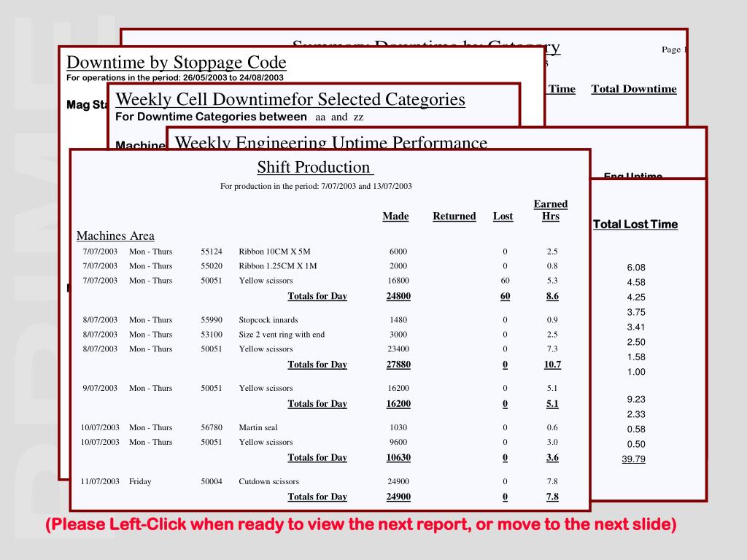Click operations period 26/05/2003 to 24/08/2003 line
The image size is (747, 560).
pos(175,77)
